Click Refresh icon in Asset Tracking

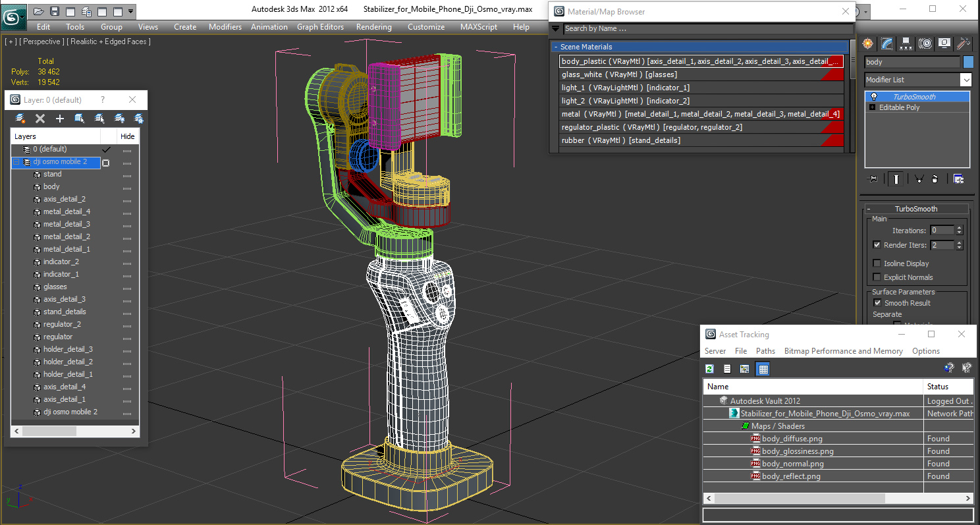pos(710,369)
